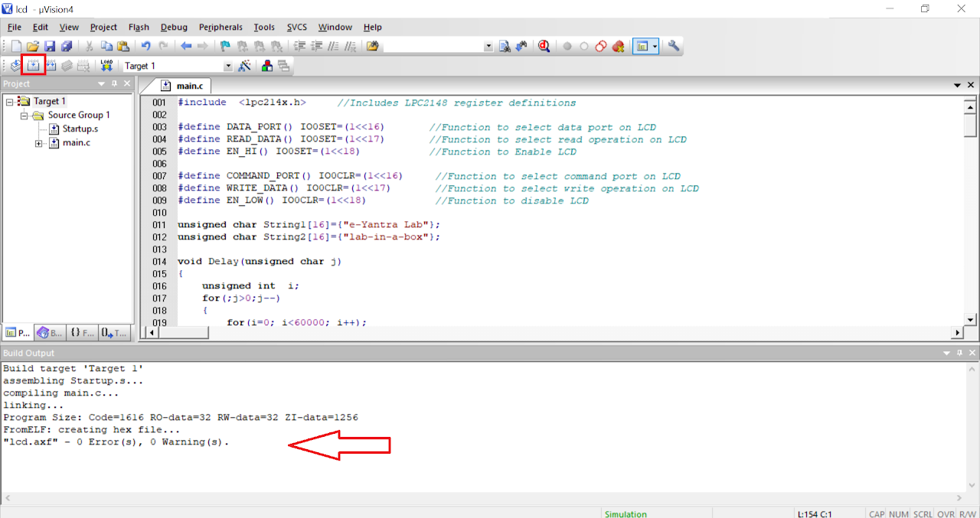Open the Target 1 dropdown list
This screenshot has width=980, height=518.
(x=227, y=67)
